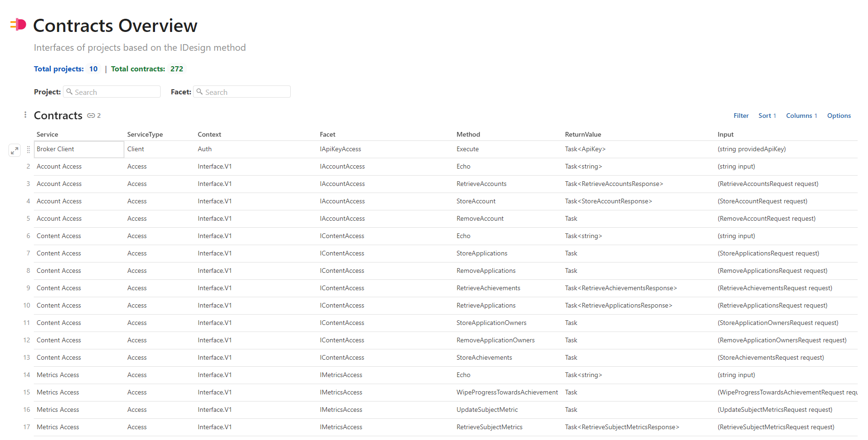Click the app logo beside Contracts Overview title
This screenshot has height=440, width=868.
pyautogui.click(x=18, y=25)
